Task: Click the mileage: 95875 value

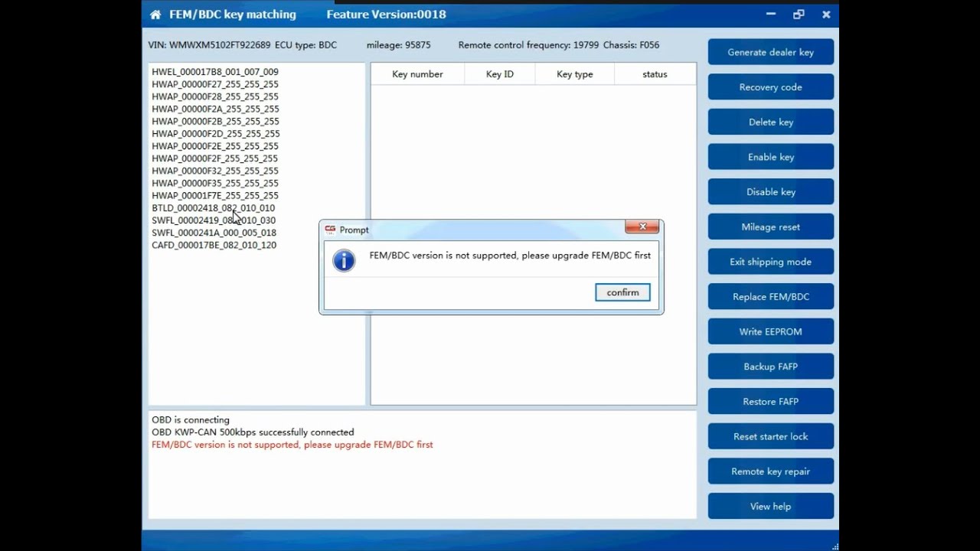Action: click(x=398, y=45)
